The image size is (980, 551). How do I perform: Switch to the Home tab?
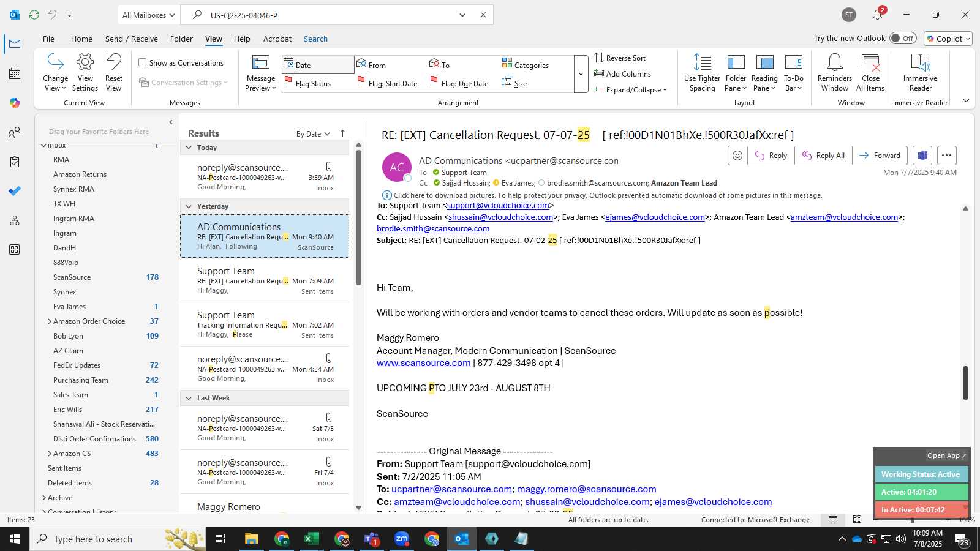pos(81,39)
